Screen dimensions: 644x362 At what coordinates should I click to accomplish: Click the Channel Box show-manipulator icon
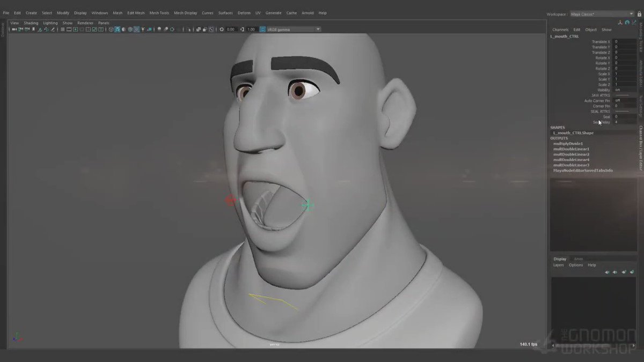[620, 23]
